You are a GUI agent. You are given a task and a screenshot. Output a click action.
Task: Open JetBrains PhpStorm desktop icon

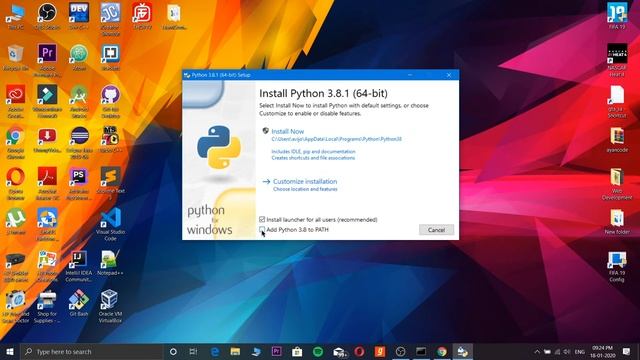coord(79,183)
